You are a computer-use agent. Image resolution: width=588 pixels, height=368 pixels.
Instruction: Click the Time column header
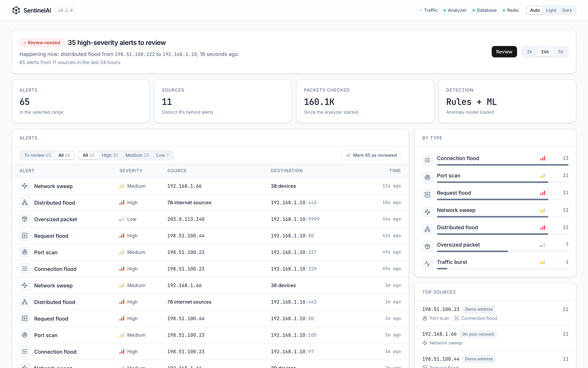coord(395,171)
